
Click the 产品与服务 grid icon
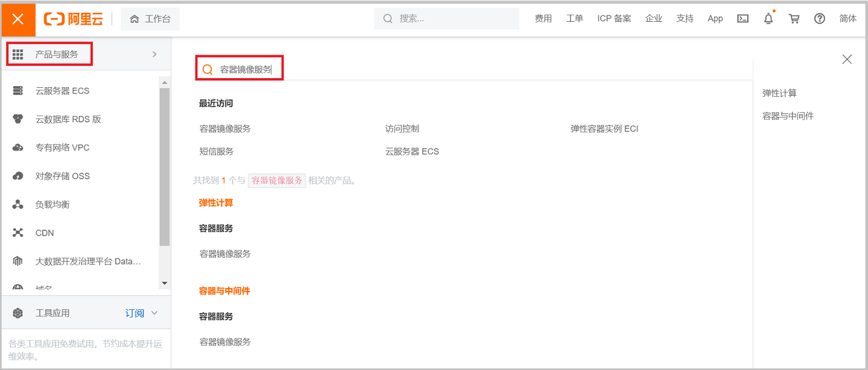tap(18, 54)
